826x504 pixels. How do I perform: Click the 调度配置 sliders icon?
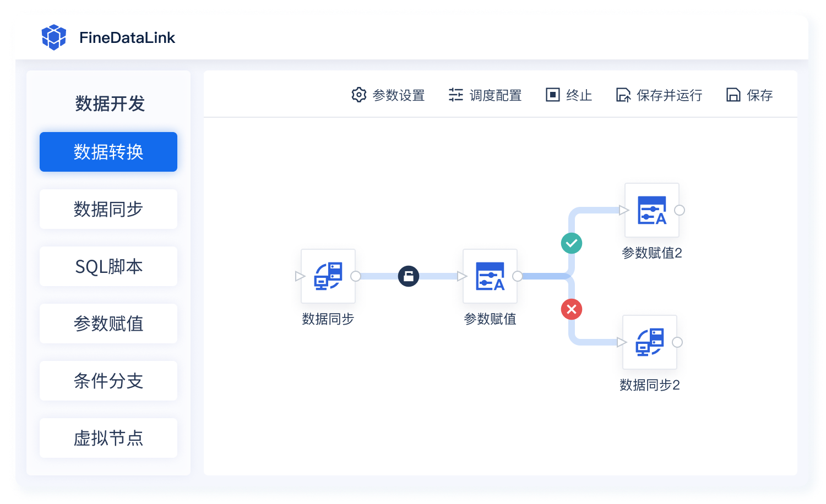[x=455, y=95]
